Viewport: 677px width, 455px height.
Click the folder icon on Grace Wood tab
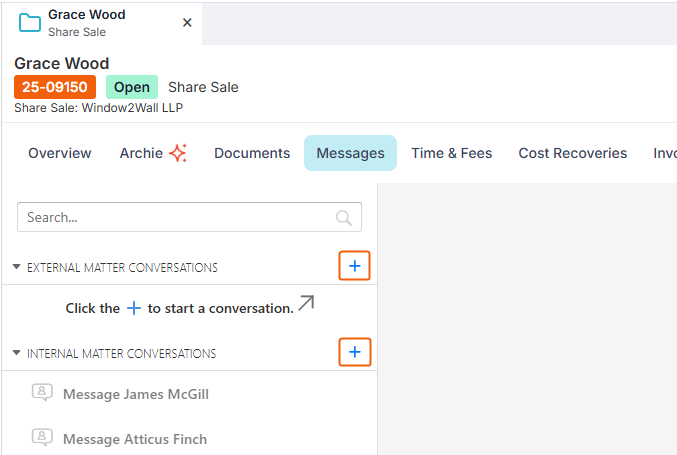coord(30,22)
